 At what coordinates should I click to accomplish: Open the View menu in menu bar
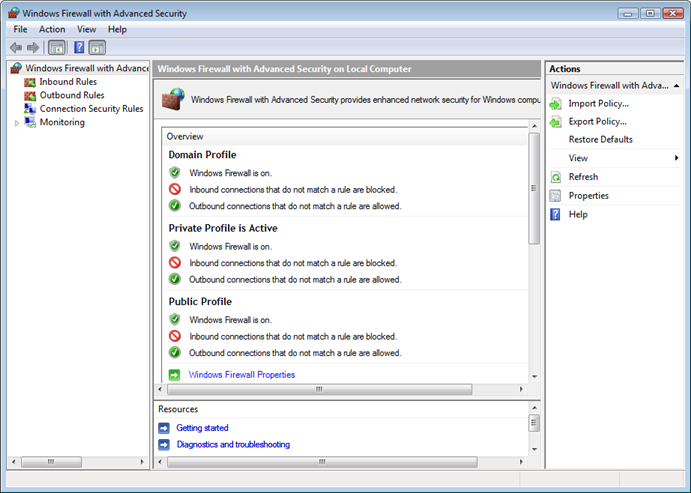click(86, 30)
